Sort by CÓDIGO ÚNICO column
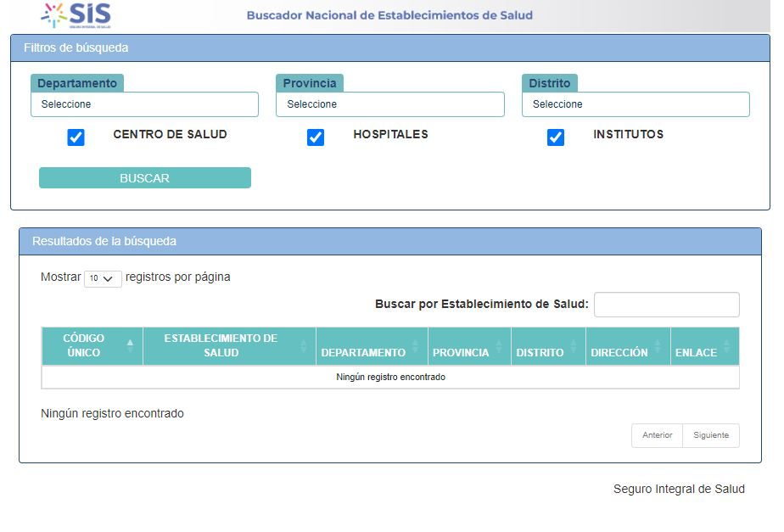 point(92,346)
